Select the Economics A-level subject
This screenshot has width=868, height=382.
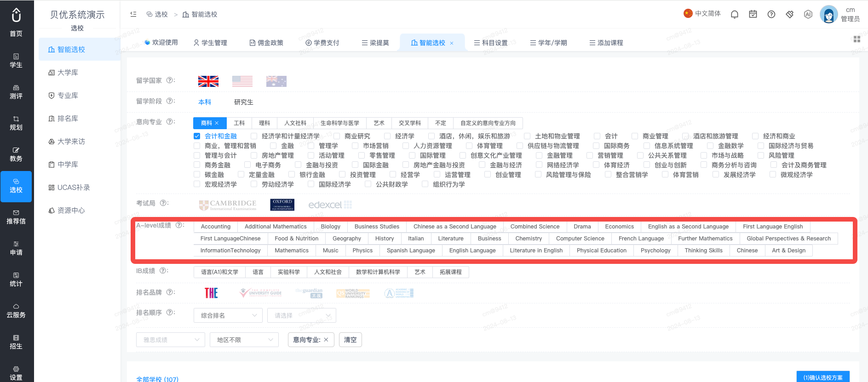pos(619,227)
